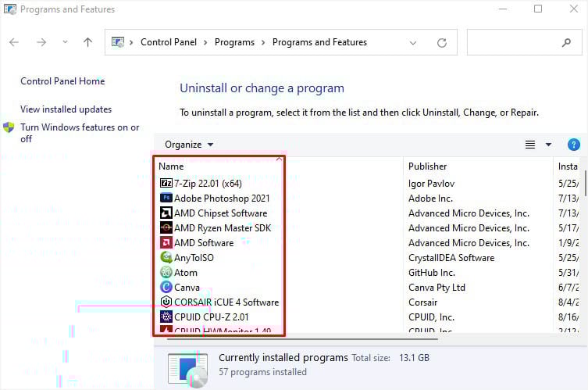Click the CrystalIDEA Software publisher cell
The image size is (588, 390).
coord(451,257)
